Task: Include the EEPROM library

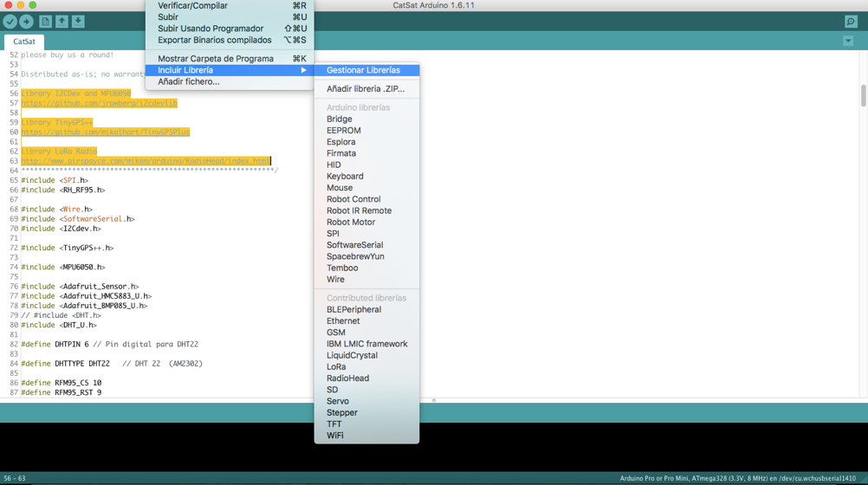Action: [x=366, y=131]
